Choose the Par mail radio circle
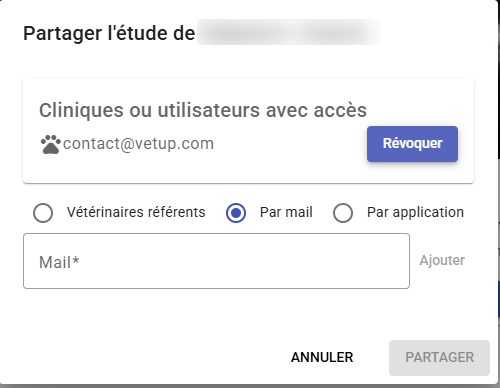The image size is (500, 388). click(x=236, y=213)
